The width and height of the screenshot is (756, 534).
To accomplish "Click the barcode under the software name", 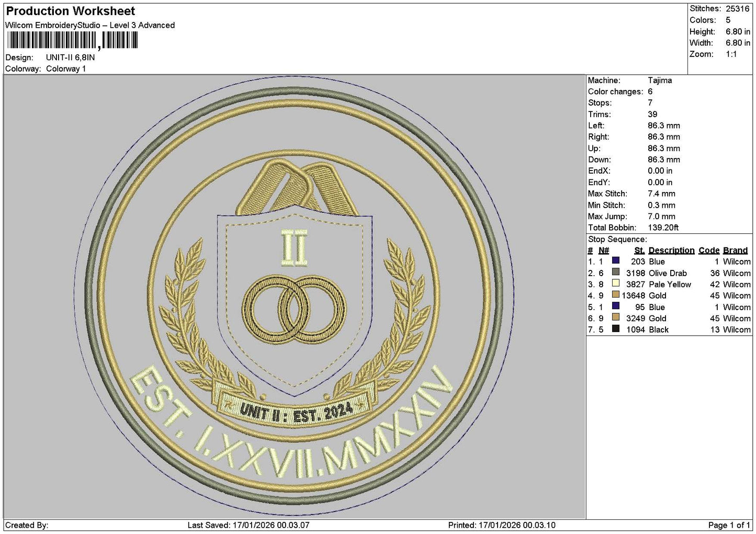I will pyautogui.click(x=73, y=40).
